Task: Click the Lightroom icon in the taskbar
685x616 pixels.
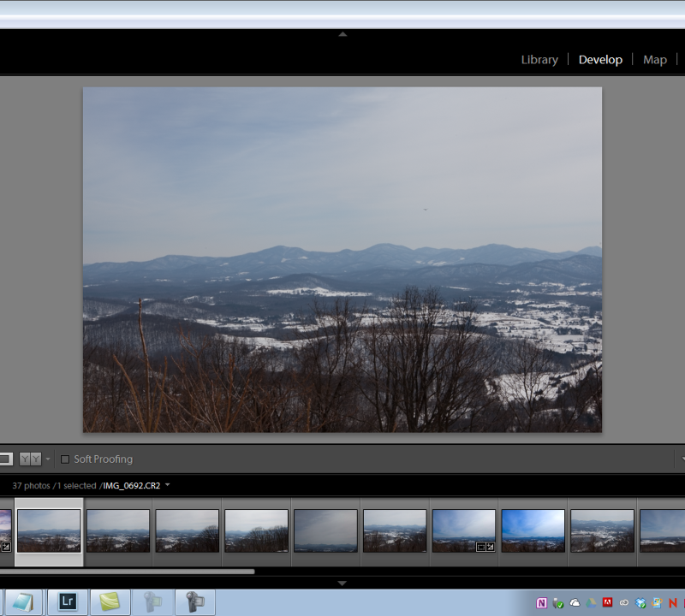Action: pyautogui.click(x=68, y=602)
